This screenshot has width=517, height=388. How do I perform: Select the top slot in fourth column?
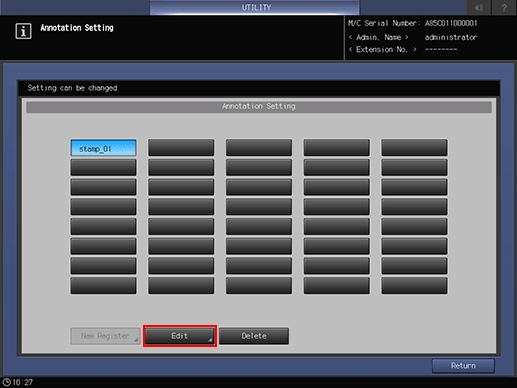point(337,148)
